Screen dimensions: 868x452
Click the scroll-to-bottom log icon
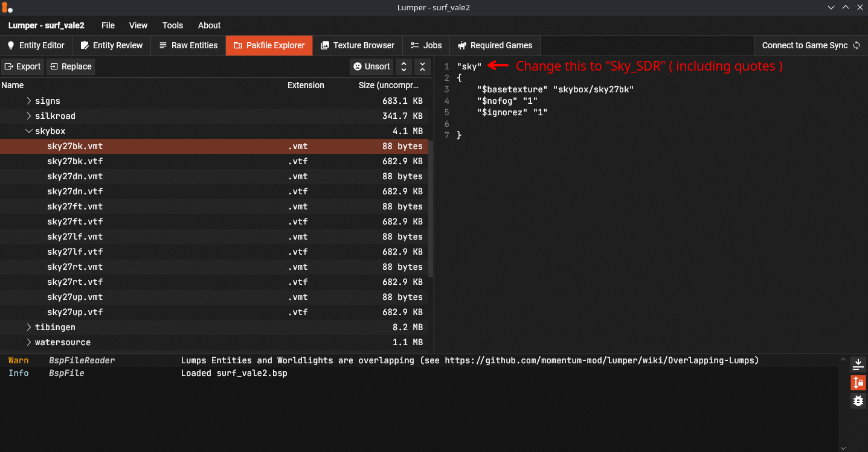tap(858, 364)
